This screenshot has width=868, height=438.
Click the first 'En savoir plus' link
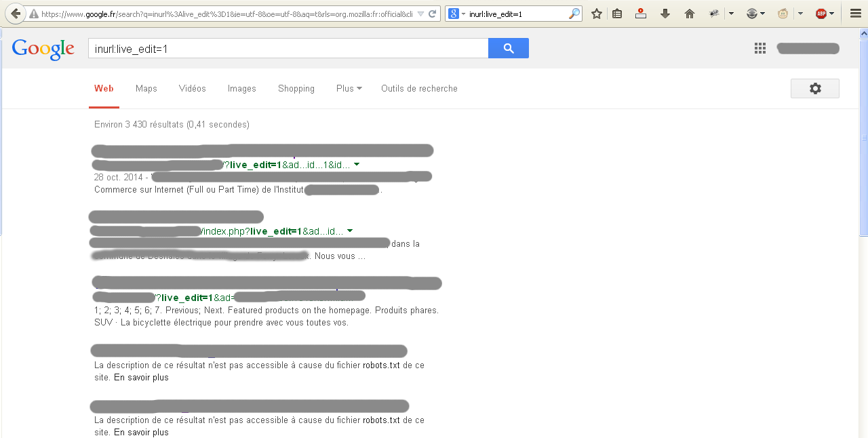[x=141, y=378]
